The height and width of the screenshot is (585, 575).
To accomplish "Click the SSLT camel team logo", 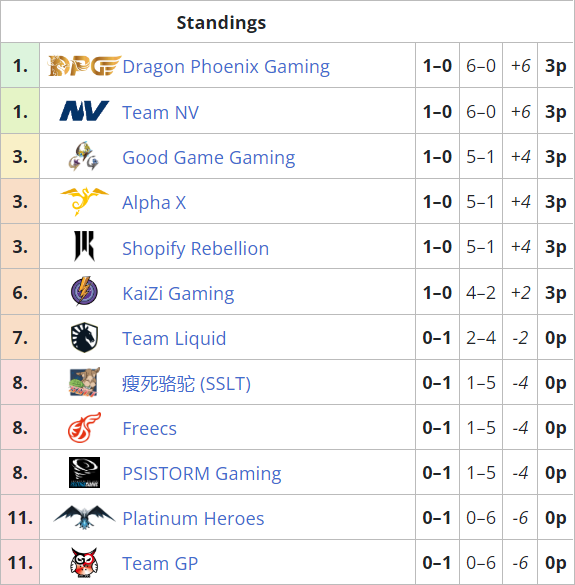I will tap(84, 382).
